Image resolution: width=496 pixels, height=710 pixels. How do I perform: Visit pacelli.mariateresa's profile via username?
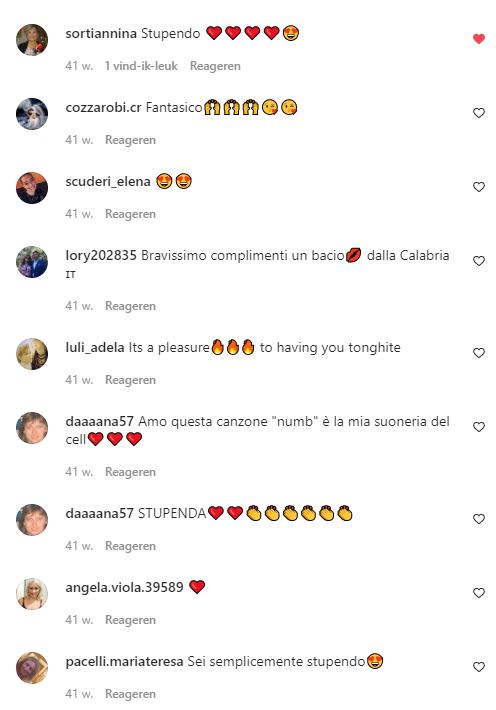(x=124, y=662)
